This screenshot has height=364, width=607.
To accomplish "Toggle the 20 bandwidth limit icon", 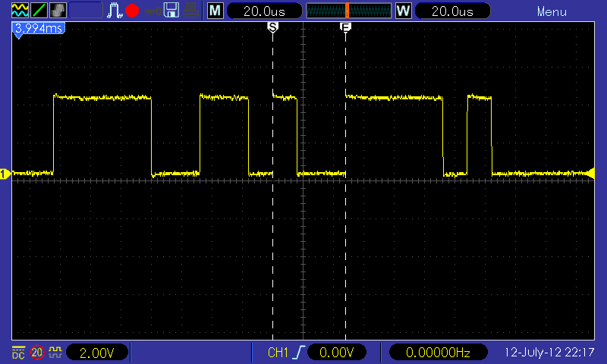I will [37, 353].
